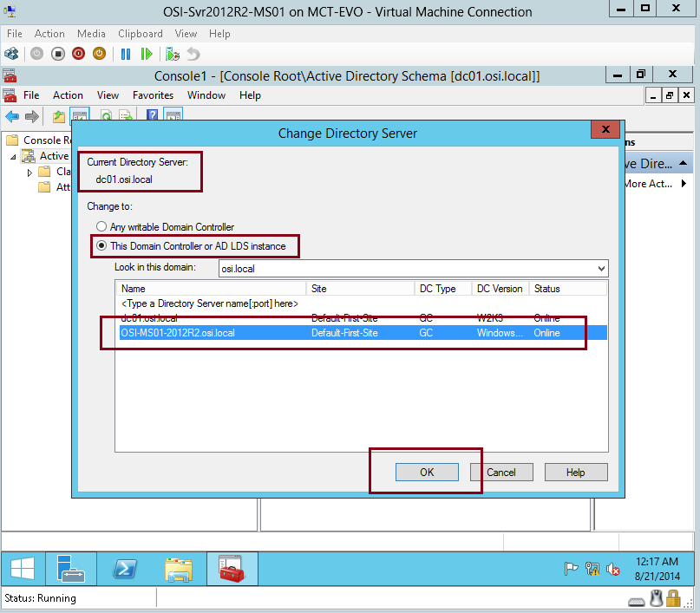Image resolution: width=700 pixels, height=613 pixels.
Task: Select the dc01.osi.local server row
Action: [x=363, y=318]
